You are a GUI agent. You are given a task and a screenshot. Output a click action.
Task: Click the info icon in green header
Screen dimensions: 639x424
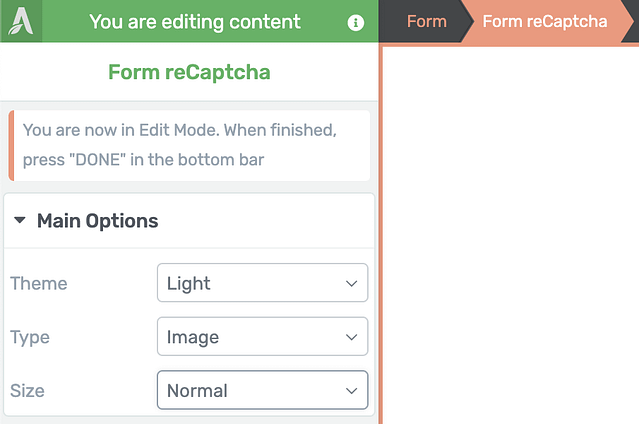[x=355, y=22]
